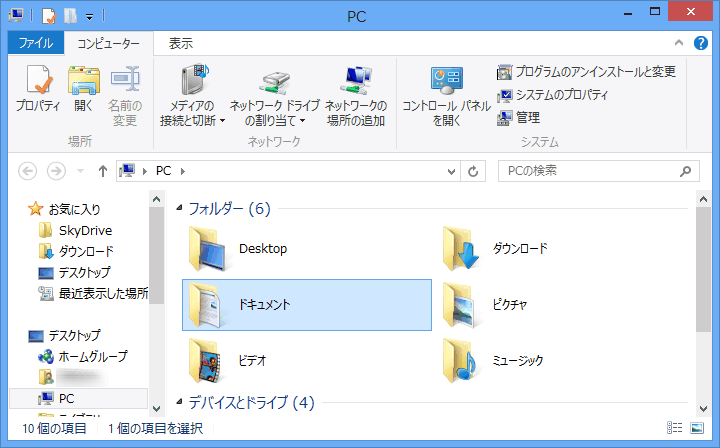Click 管理 (Manage) in the ribbon

coord(518,118)
